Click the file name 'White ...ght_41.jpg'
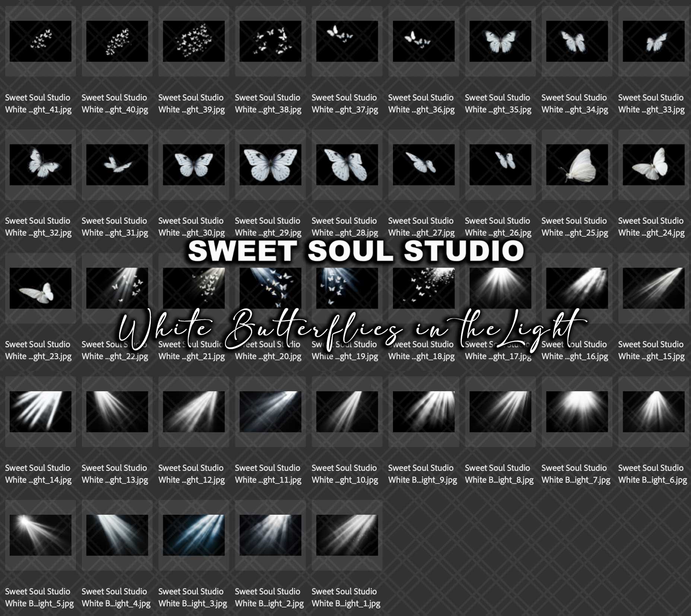Image resolution: width=691 pixels, height=616 pixels. click(x=38, y=110)
